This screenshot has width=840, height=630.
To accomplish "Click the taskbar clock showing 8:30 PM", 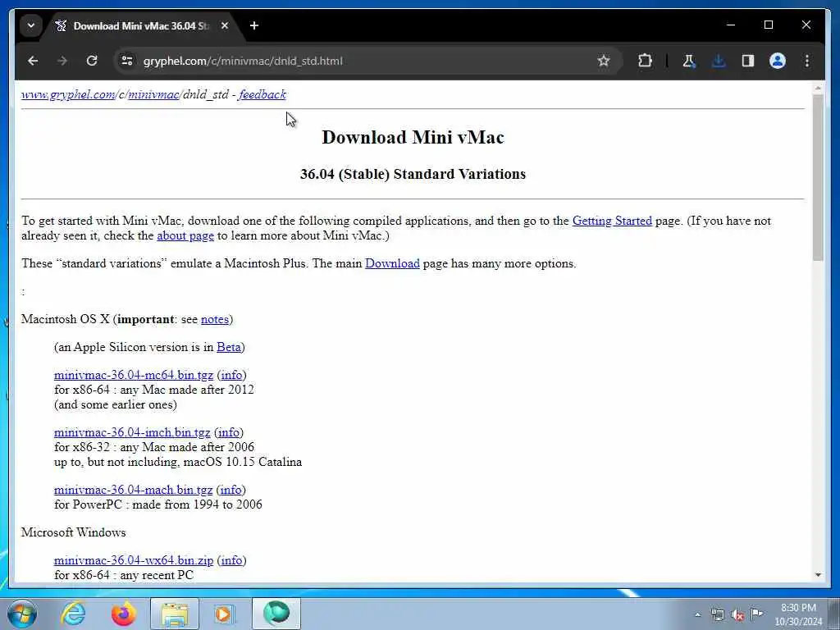I will (798, 614).
